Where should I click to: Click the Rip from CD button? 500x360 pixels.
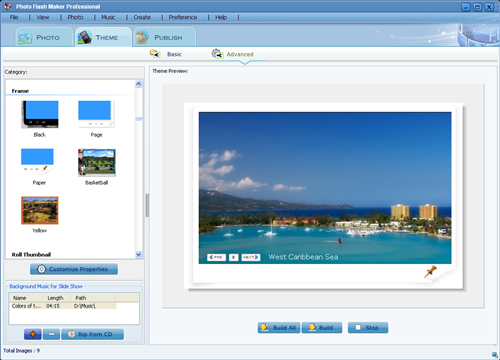[93, 334]
